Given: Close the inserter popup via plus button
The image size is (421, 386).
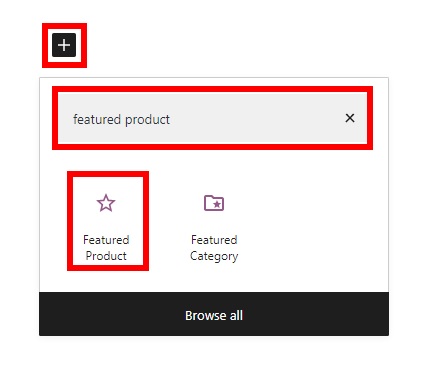Looking at the screenshot, I should tap(64, 45).
